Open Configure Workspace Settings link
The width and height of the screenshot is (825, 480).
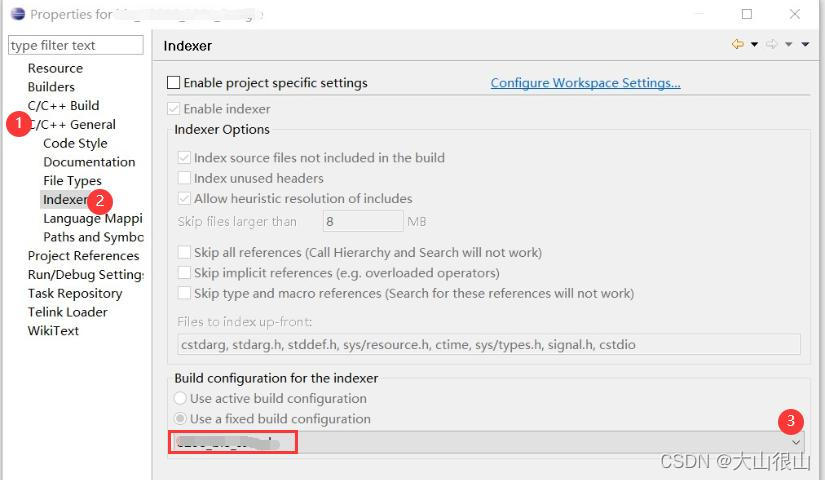[x=585, y=83]
